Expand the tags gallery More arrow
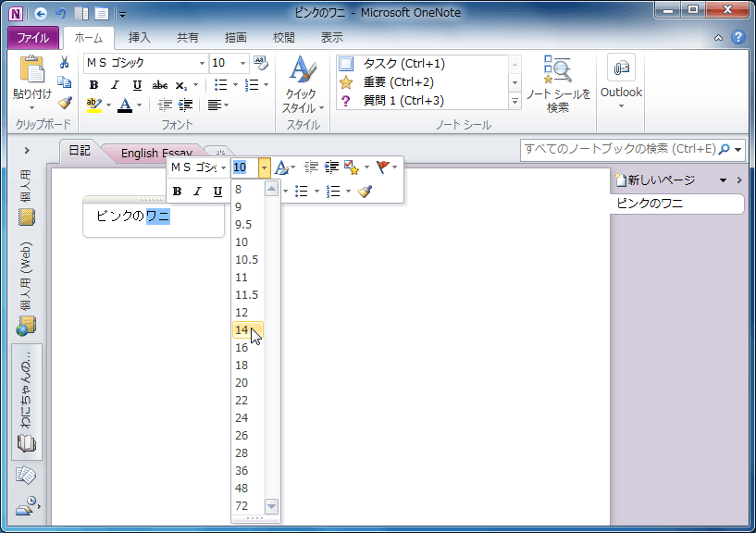756x533 pixels. click(x=514, y=101)
